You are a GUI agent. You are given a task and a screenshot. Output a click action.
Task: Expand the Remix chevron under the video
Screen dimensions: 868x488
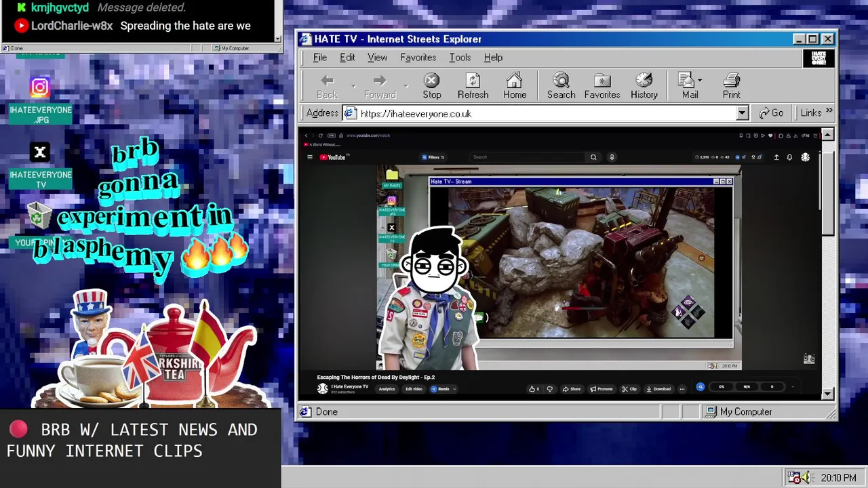pos(455,389)
